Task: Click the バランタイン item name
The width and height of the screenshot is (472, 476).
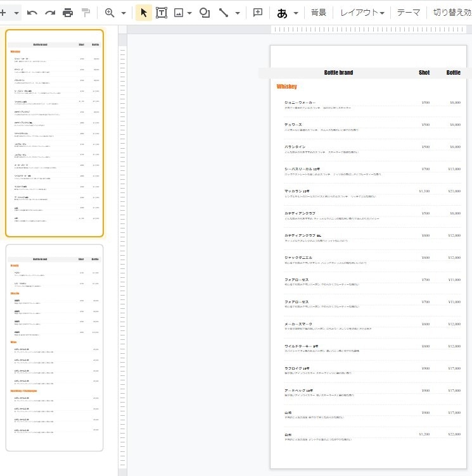Action: [295, 147]
